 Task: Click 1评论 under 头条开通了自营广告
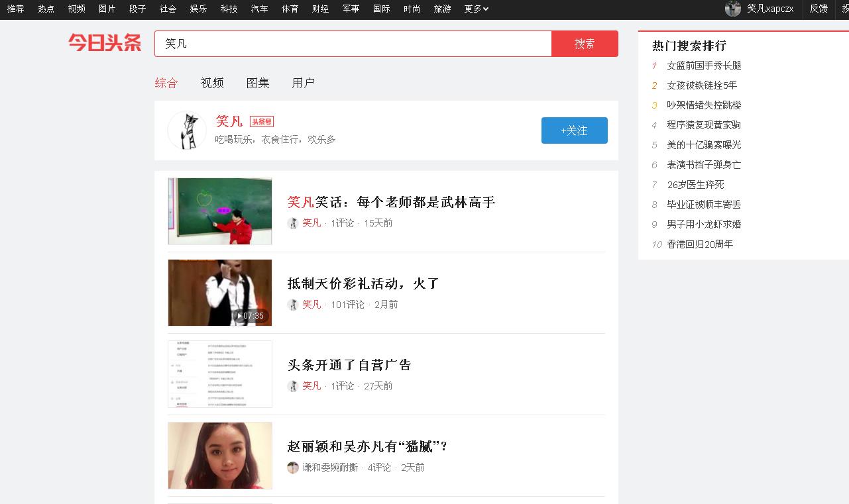click(343, 386)
